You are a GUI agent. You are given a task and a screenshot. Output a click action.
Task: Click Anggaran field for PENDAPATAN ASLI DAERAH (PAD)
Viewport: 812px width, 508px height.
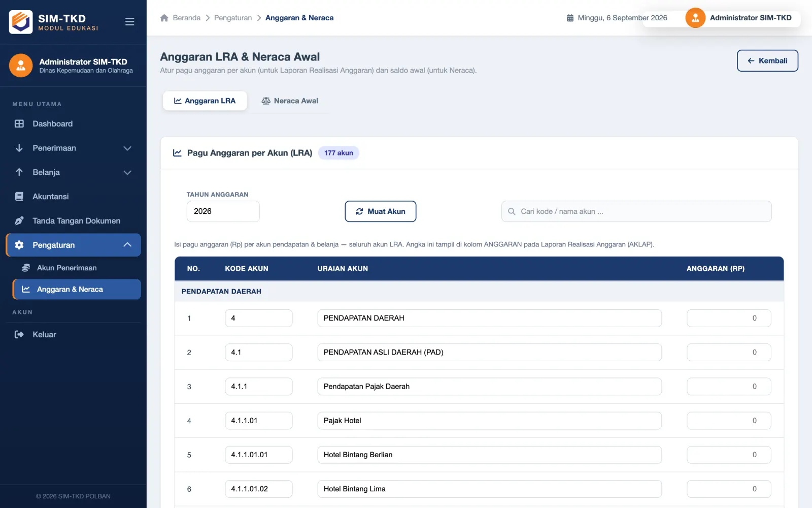pos(729,352)
